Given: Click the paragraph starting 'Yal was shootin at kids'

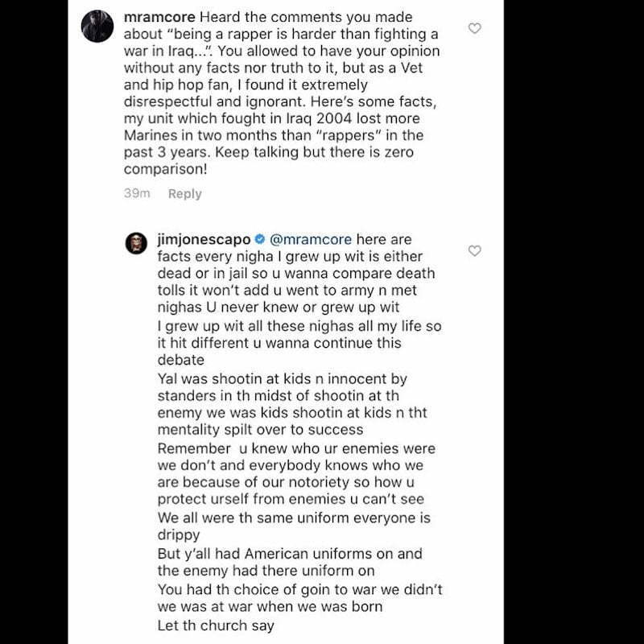Looking at the screenshot, I should pos(292,404).
